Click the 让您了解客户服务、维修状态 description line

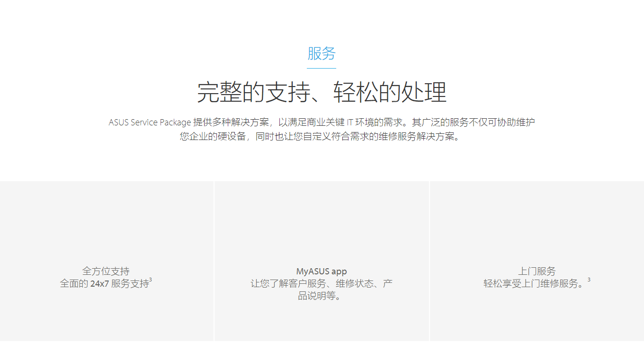click(322, 284)
